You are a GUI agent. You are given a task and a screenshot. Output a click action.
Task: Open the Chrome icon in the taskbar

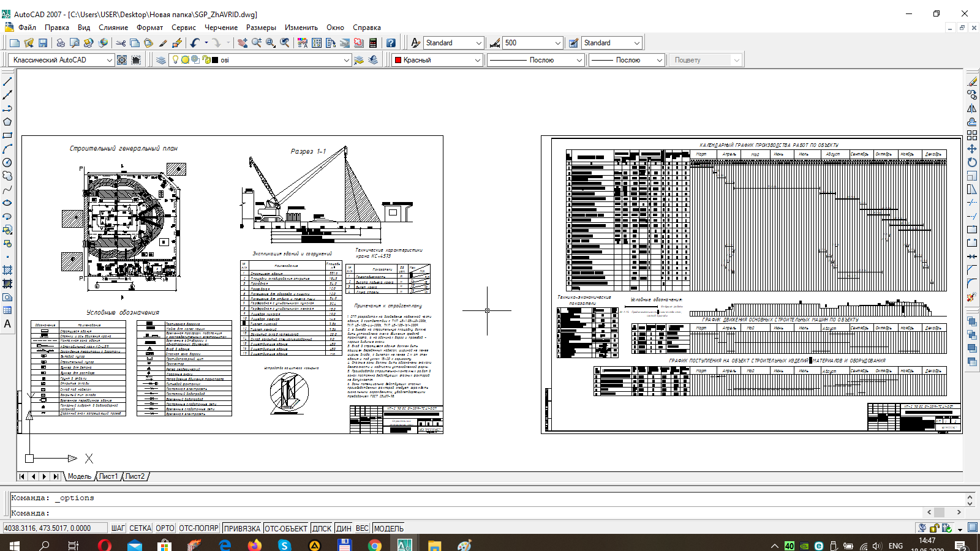[375, 545]
